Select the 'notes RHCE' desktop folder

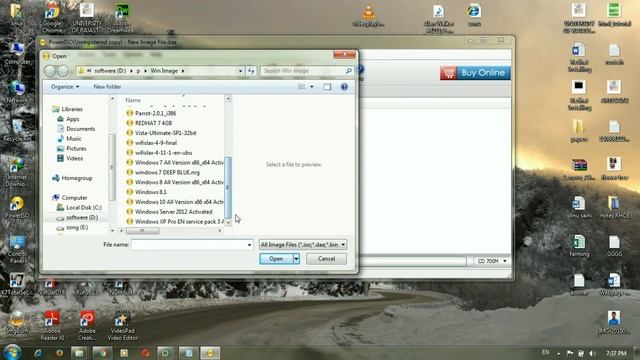(614, 207)
